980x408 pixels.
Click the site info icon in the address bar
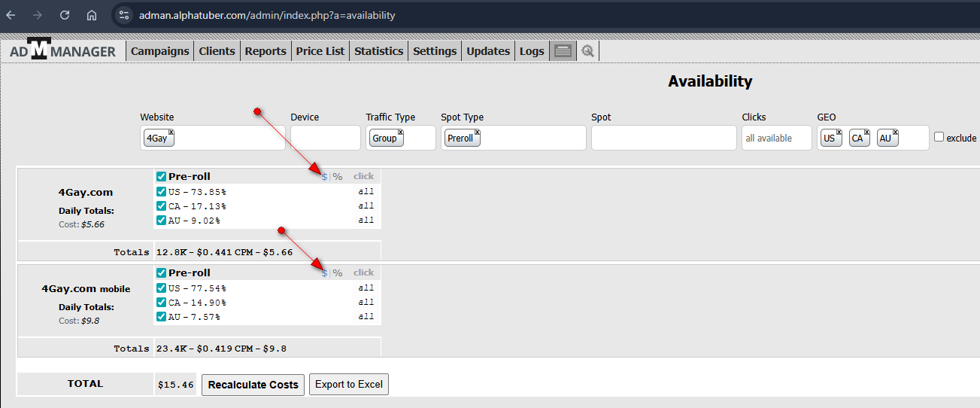click(125, 15)
